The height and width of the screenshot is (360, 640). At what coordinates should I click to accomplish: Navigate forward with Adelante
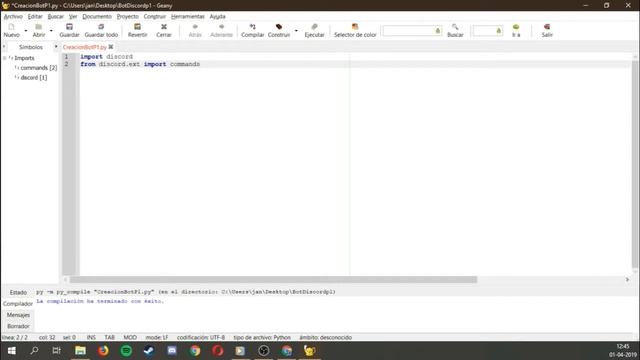pyautogui.click(x=221, y=31)
